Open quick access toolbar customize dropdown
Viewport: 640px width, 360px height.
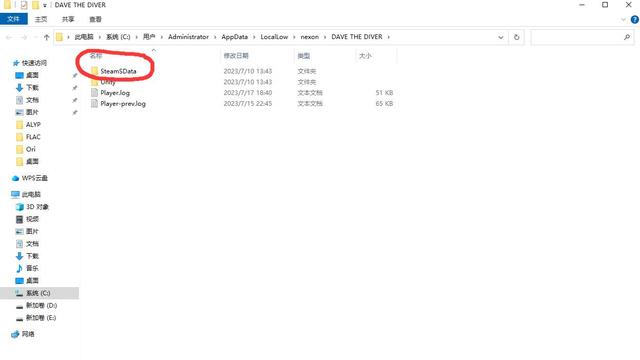(45, 5)
